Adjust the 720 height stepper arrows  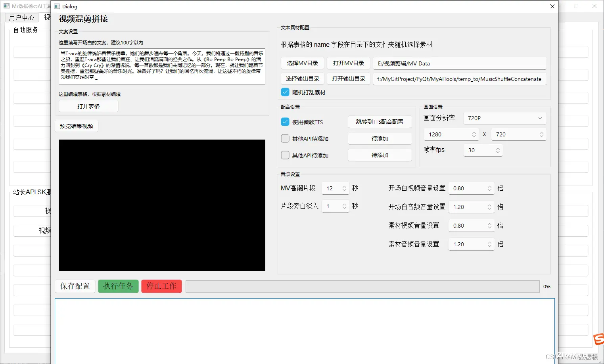541,134
